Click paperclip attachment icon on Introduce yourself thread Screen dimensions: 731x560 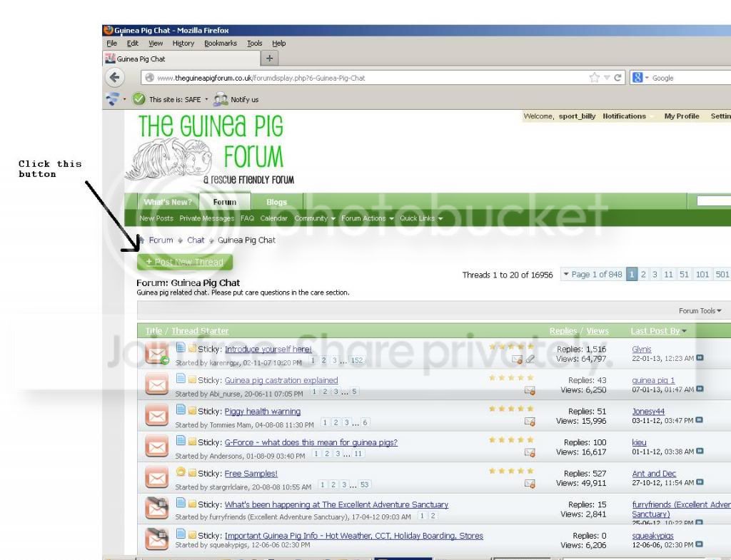530,360
